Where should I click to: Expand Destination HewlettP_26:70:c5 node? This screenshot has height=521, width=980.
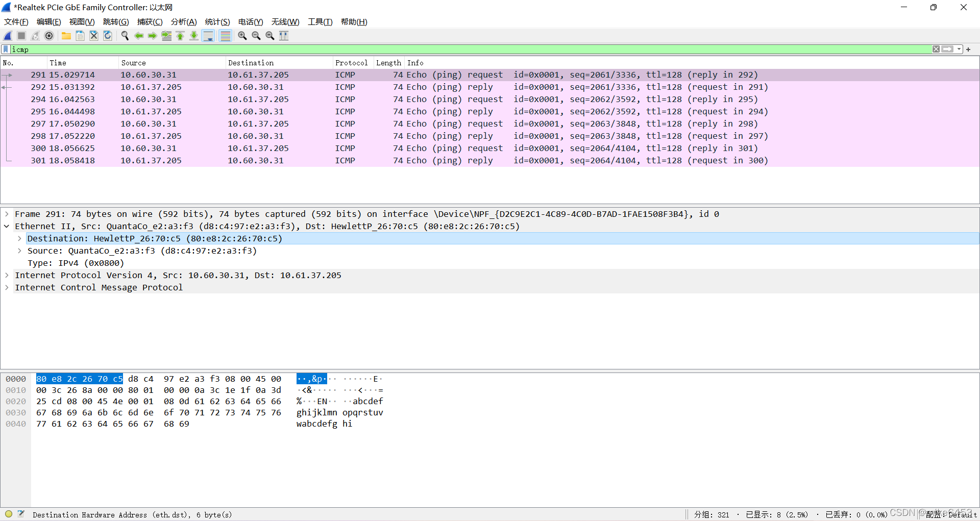[19, 238]
